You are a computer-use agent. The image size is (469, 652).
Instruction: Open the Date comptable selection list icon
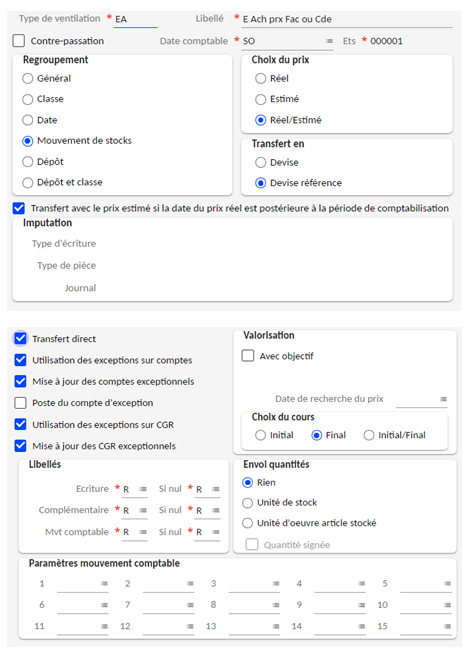329,41
